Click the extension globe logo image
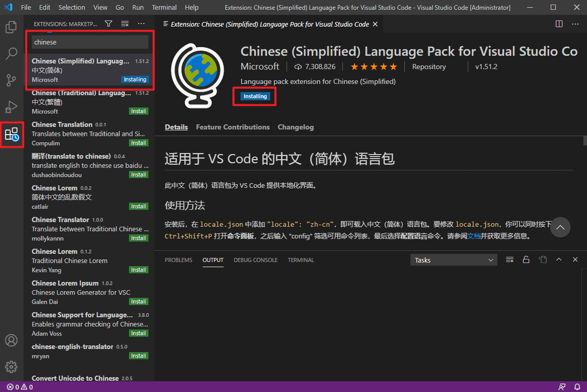Image resolution: width=587 pixels, height=392 pixels. click(198, 76)
